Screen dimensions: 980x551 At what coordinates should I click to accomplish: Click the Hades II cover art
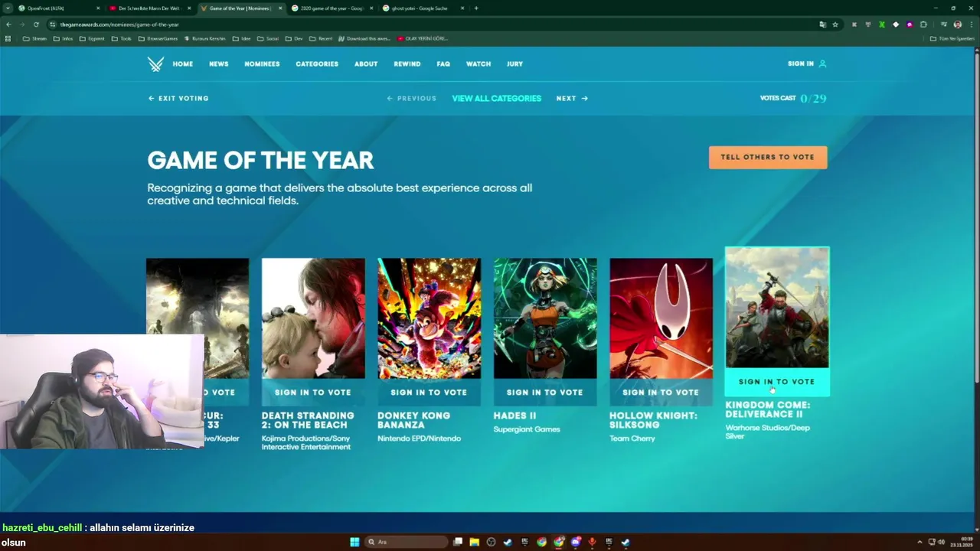click(545, 318)
